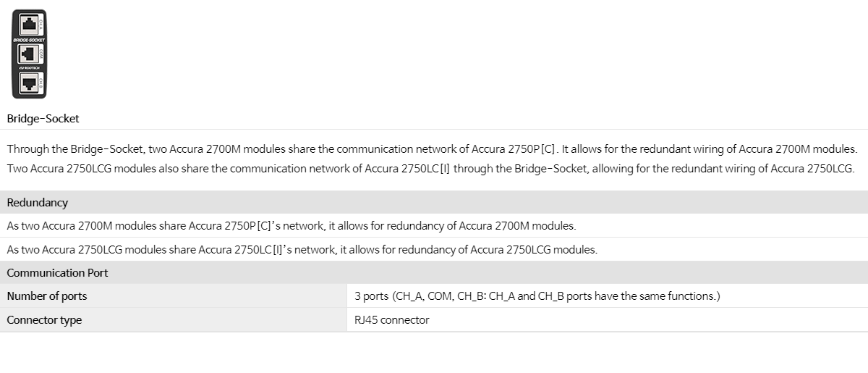This screenshot has width=868, height=373.
Task: Click the Connector type row label
Action: [44, 319]
